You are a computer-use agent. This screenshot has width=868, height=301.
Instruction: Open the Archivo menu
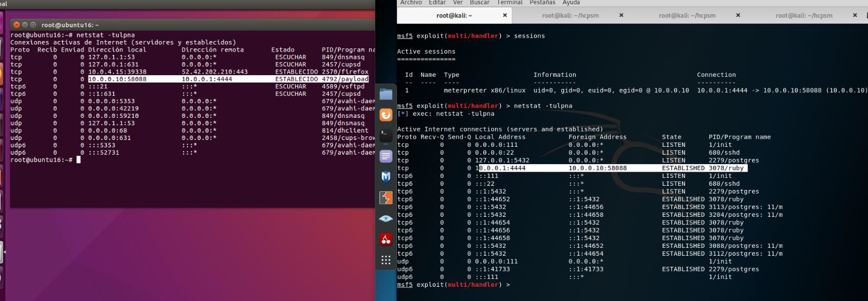(x=411, y=3)
